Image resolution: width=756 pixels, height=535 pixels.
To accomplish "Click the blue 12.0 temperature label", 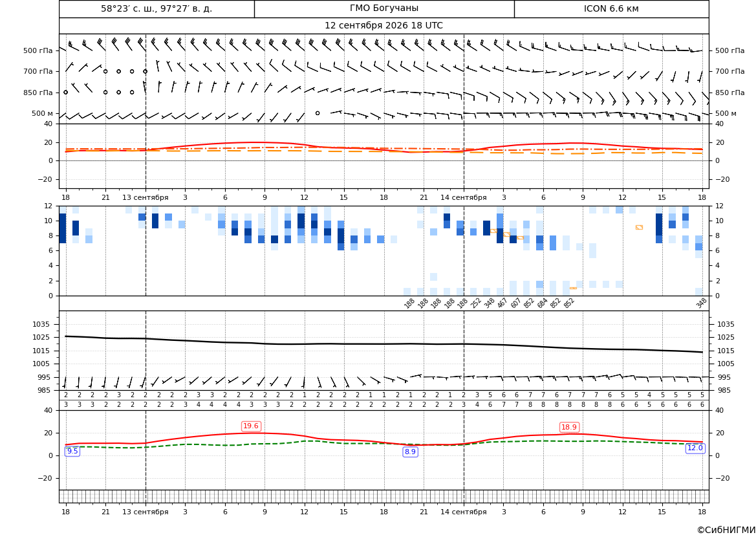I will (x=695, y=448).
